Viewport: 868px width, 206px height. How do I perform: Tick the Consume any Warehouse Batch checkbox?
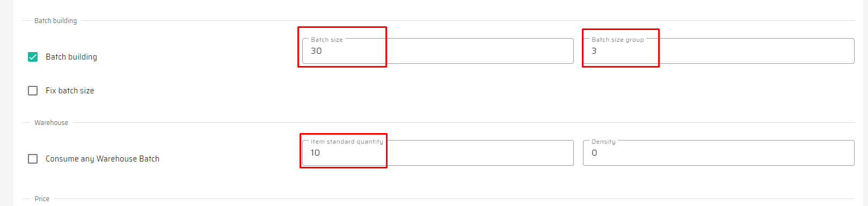33,159
